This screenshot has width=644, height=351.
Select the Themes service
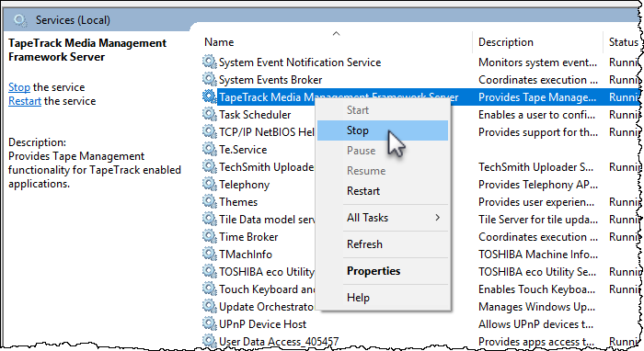238,202
